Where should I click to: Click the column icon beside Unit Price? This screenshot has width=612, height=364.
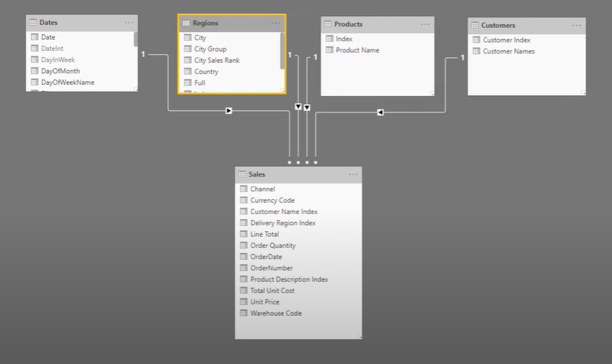243,301
